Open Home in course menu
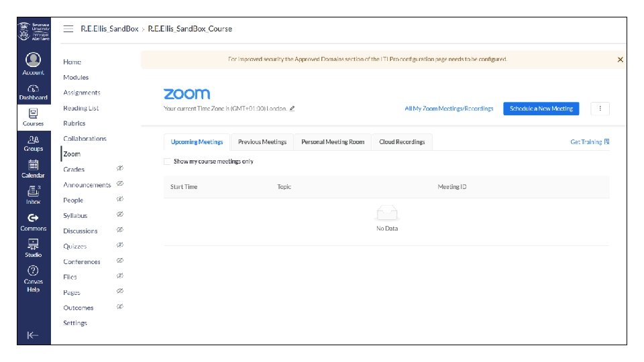644x362 pixels. pos(72,62)
